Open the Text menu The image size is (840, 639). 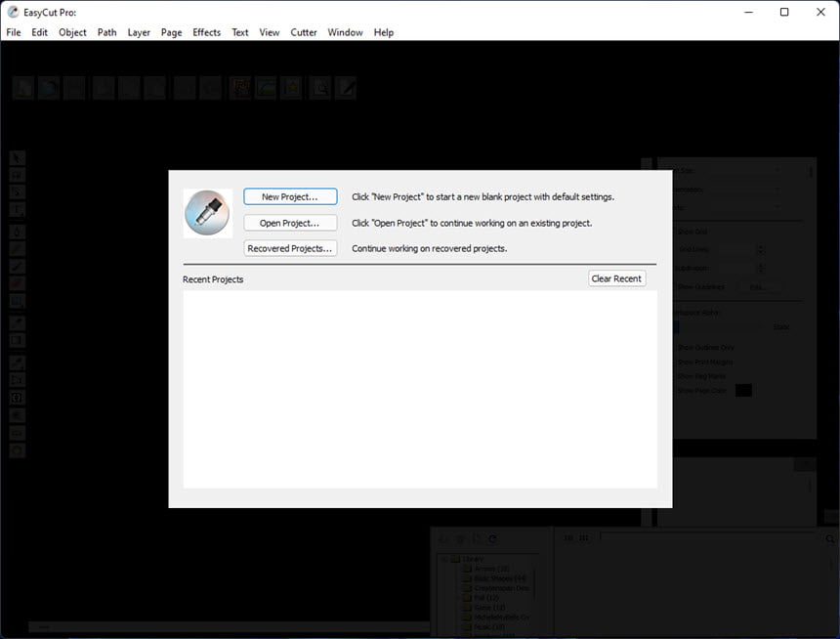click(x=240, y=32)
